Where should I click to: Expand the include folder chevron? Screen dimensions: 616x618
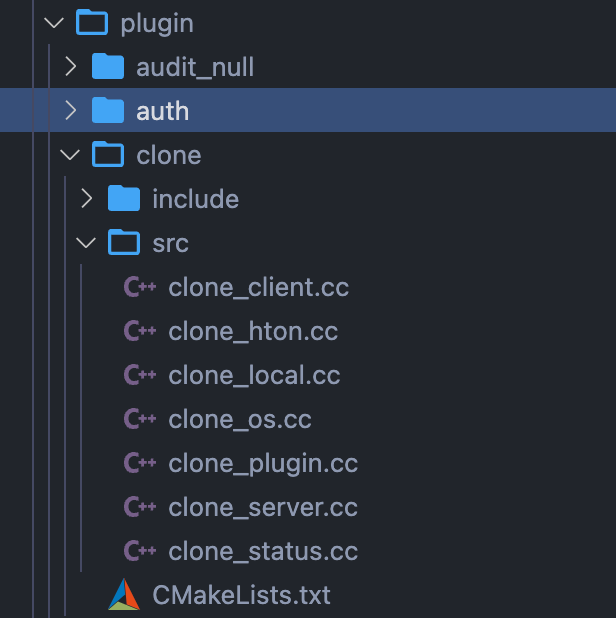click(86, 199)
